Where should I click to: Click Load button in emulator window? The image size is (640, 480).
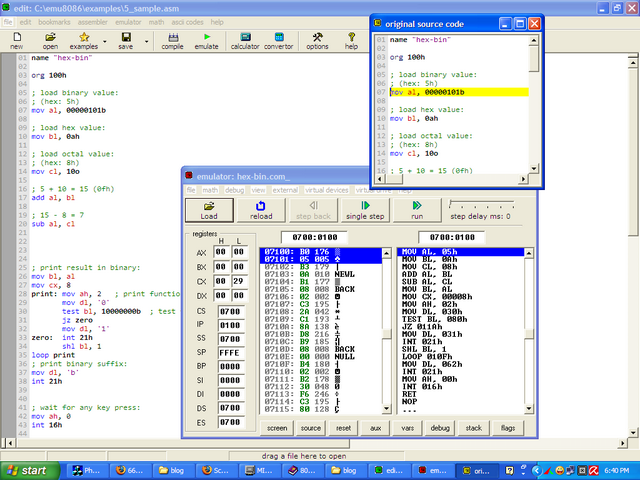pos(209,210)
